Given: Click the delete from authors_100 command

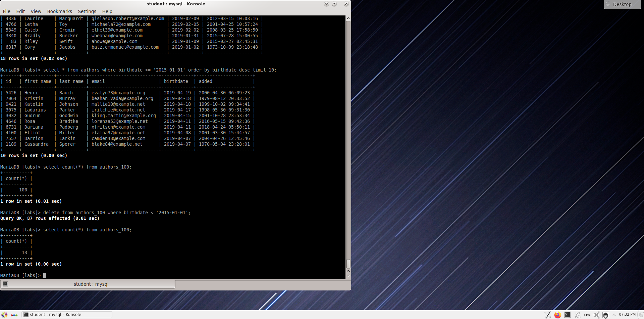Looking at the screenshot, I should click(x=117, y=213).
